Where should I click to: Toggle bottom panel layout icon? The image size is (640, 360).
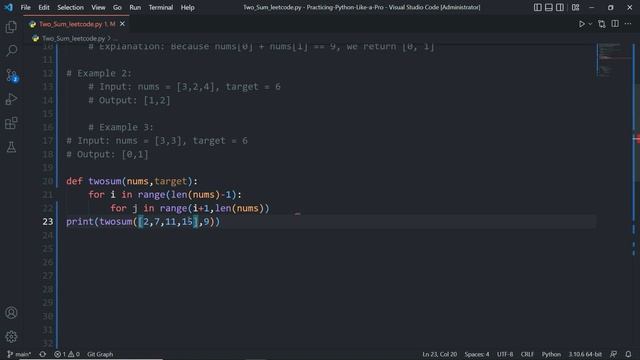click(549, 7)
